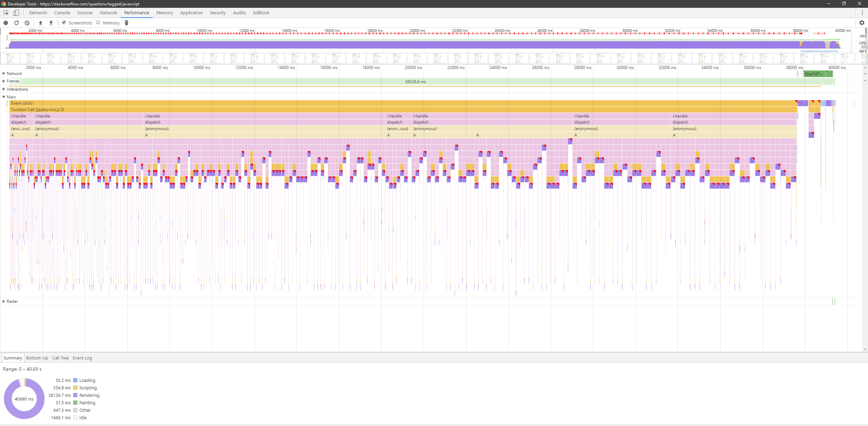Image resolution: width=868 pixels, height=426 pixels.
Task: Open DevTools three-dot customize menu
Action: point(862,13)
